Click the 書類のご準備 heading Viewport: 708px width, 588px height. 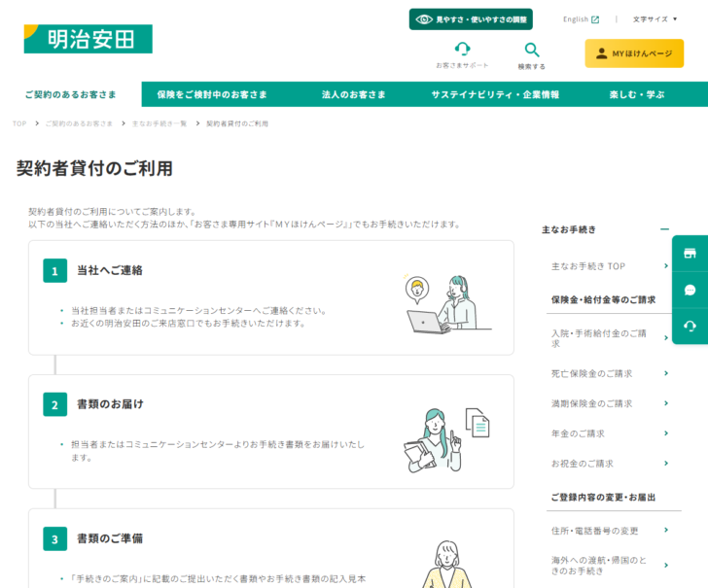pyautogui.click(x=110, y=538)
